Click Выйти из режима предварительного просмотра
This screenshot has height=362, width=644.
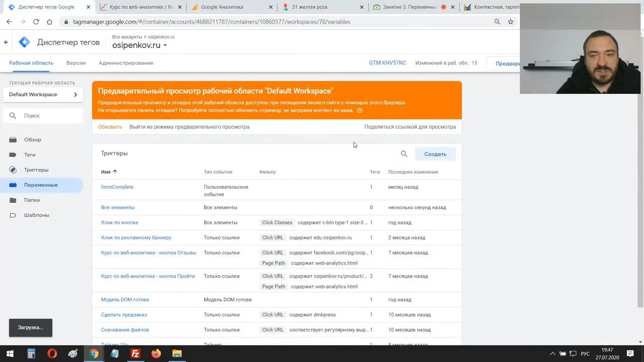(x=189, y=127)
